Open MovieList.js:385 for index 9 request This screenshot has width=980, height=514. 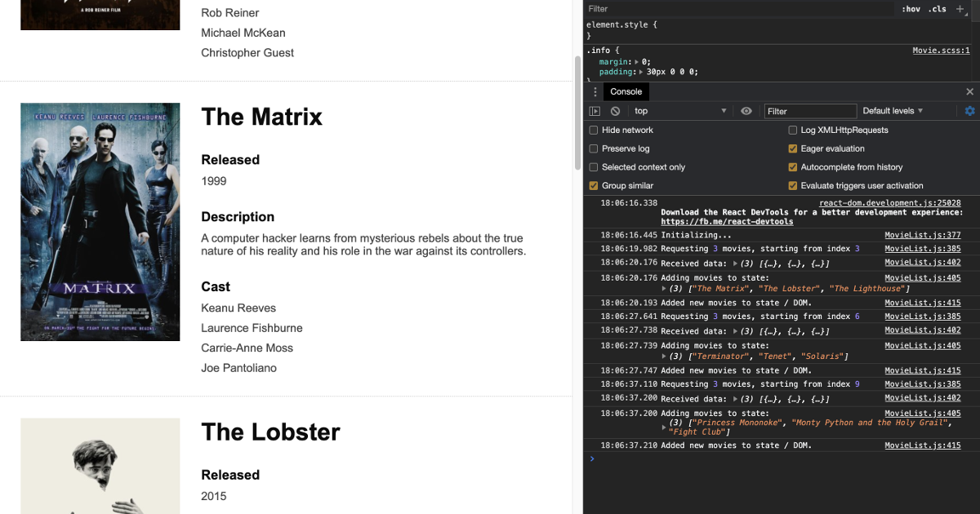[x=923, y=384]
